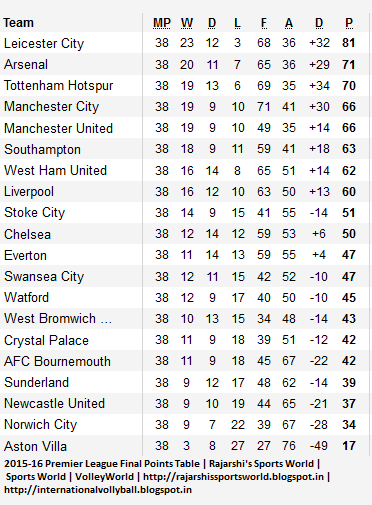Select the P points column header
Screen dimensions: 372x505
pyautogui.click(x=349, y=23)
